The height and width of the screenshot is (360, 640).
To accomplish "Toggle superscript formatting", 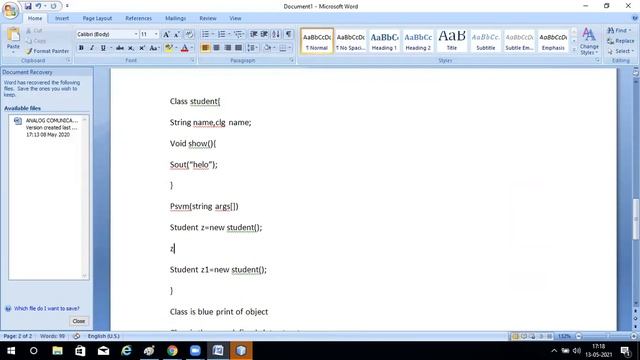I will tap(142, 48).
